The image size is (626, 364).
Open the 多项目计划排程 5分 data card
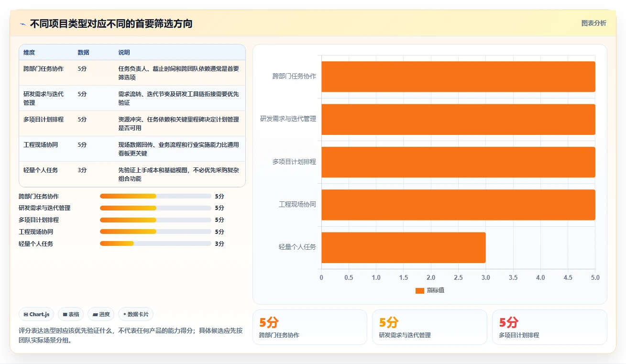(549, 327)
